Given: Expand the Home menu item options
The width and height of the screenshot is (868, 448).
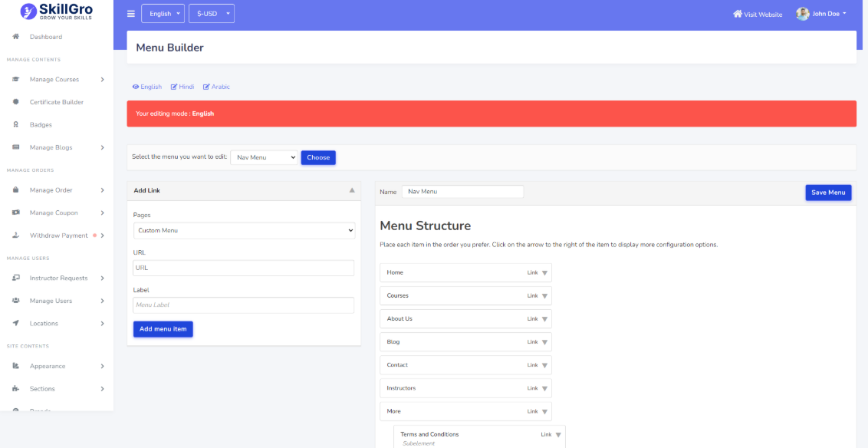Looking at the screenshot, I should [x=544, y=273].
